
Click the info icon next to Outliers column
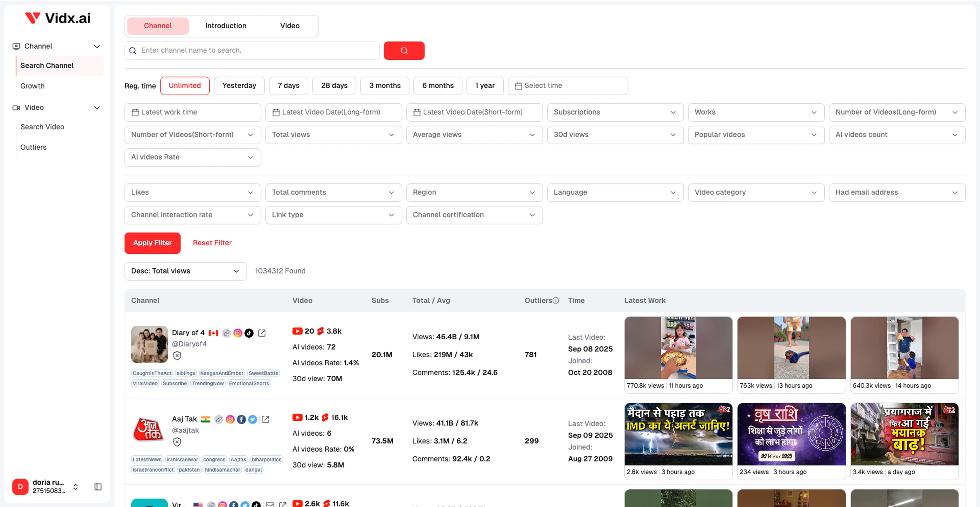556,300
